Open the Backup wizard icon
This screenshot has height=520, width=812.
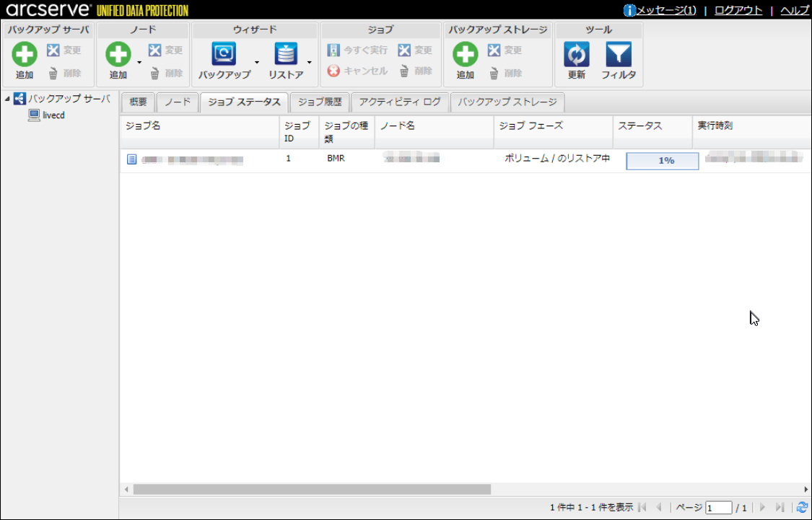tap(224, 55)
